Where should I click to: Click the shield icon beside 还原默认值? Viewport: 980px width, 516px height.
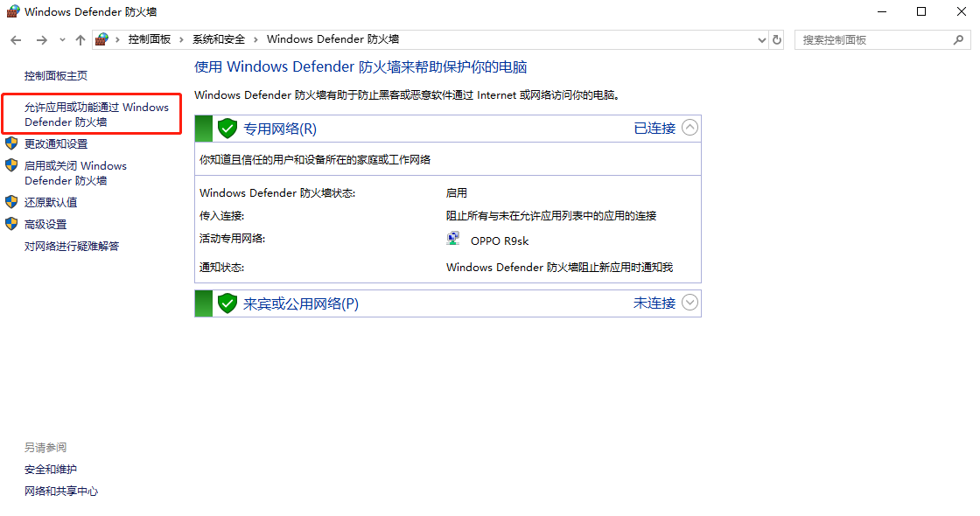[11, 202]
